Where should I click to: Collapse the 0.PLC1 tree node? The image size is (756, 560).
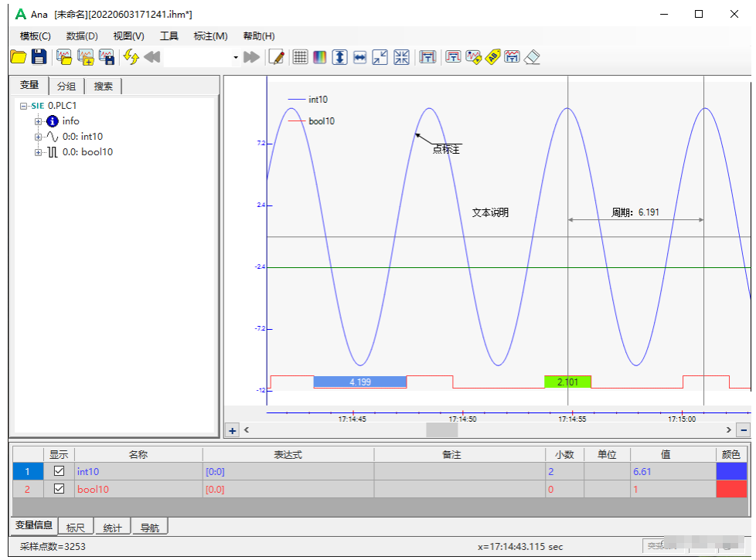click(25, 106)
